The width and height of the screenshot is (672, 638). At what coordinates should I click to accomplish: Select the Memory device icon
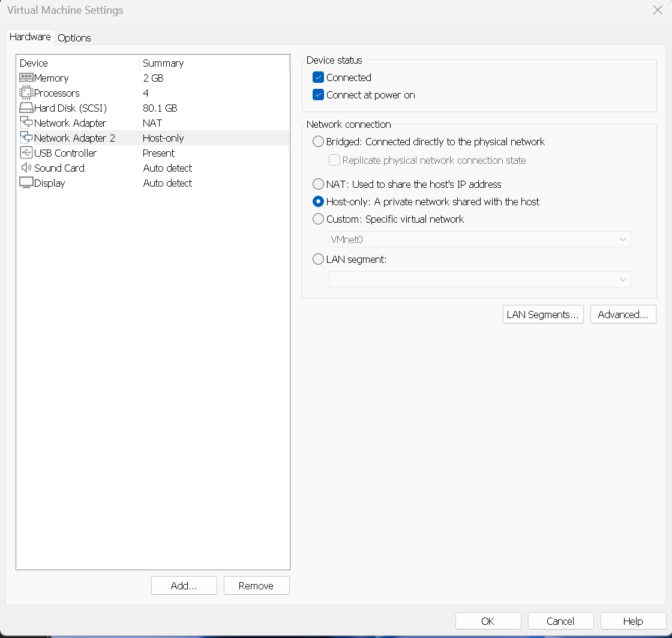(25, 77)
